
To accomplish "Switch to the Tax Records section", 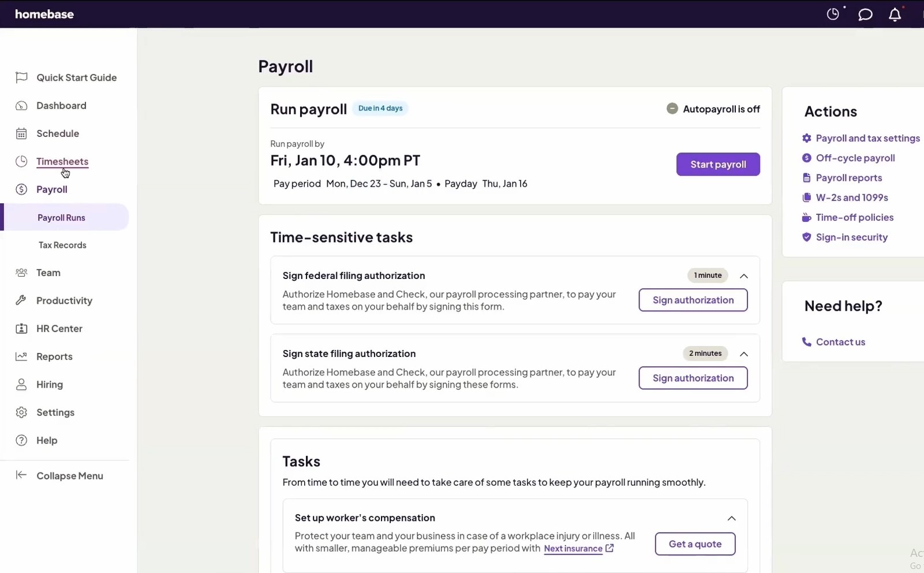I will (x=62, y=244).
